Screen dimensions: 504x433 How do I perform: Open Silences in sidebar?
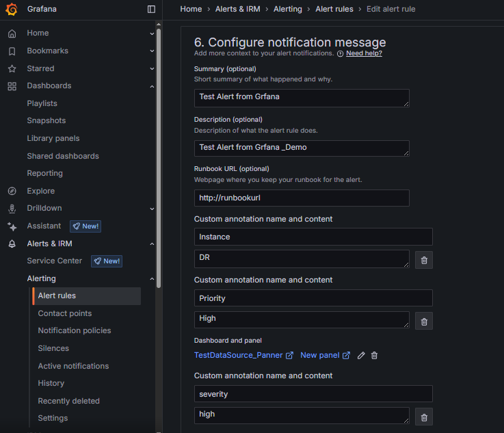[53, 348]
